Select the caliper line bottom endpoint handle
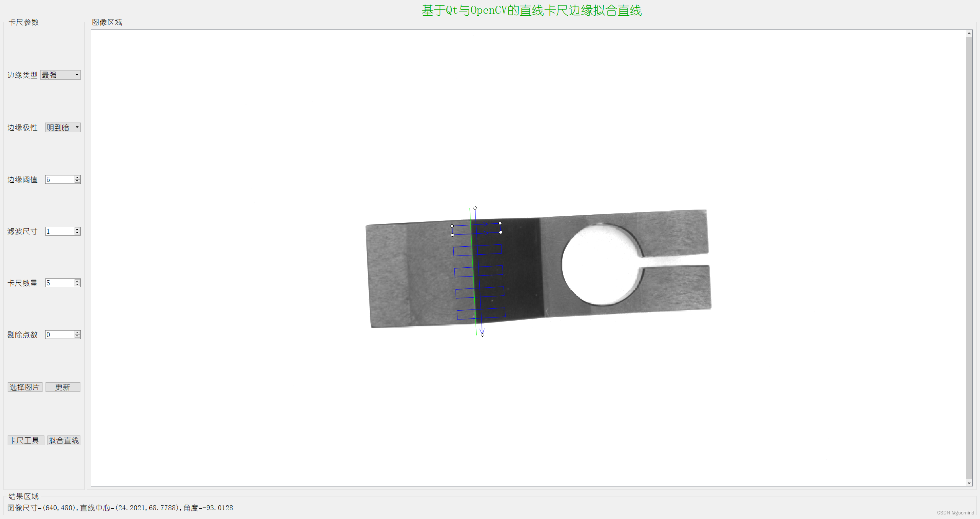The height and width of the screenshot is (519, 980). pyautogui.click(x=482, y=335)
